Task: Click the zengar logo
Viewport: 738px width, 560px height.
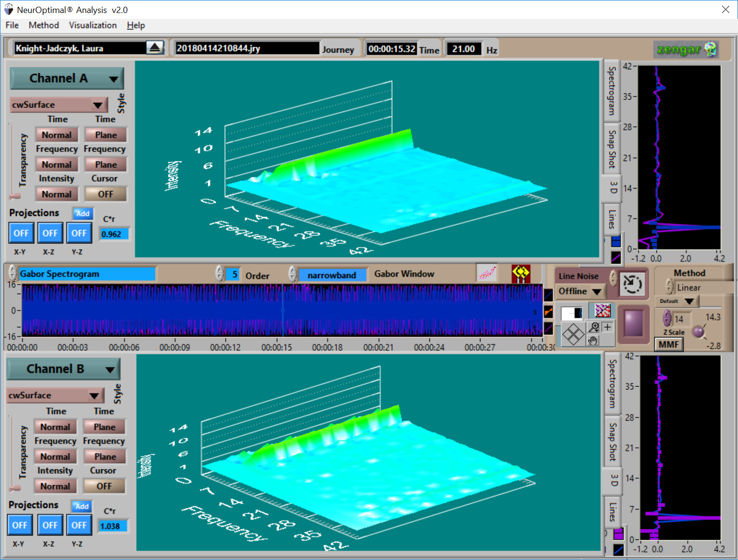Action: coord(685,49)
